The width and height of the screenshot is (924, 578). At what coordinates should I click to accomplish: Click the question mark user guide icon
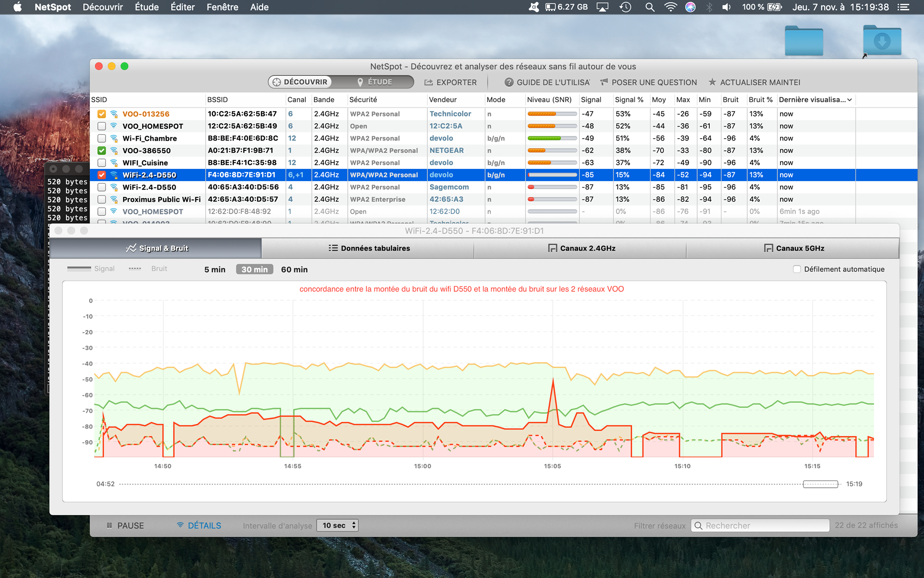pyautogui.click(x=509, y=82)
